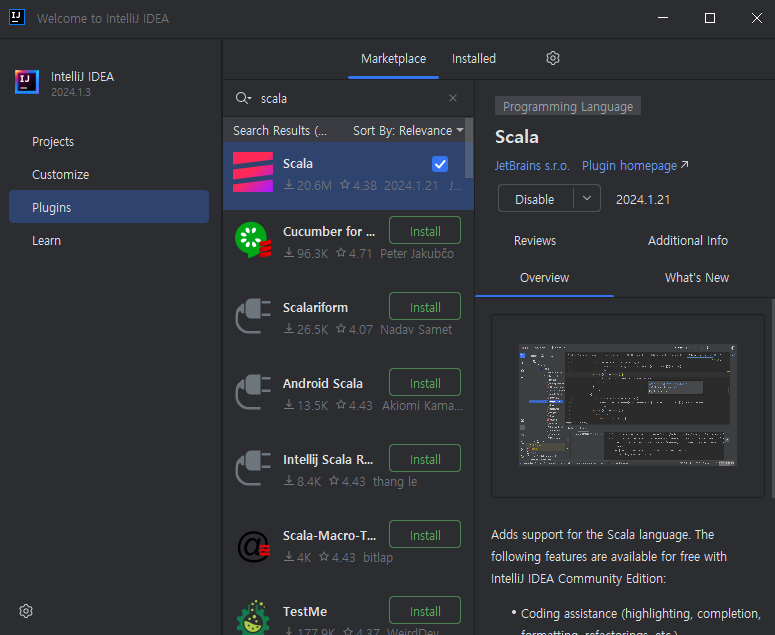Open the Additional Info tab
The height and width of the screenshot is (635, 775).
click(688, 241)
